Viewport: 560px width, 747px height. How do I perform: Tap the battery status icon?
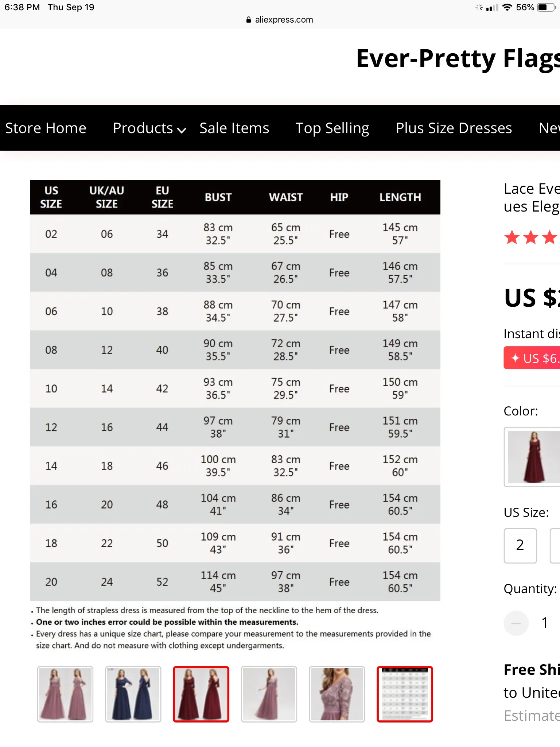point(547,7)
